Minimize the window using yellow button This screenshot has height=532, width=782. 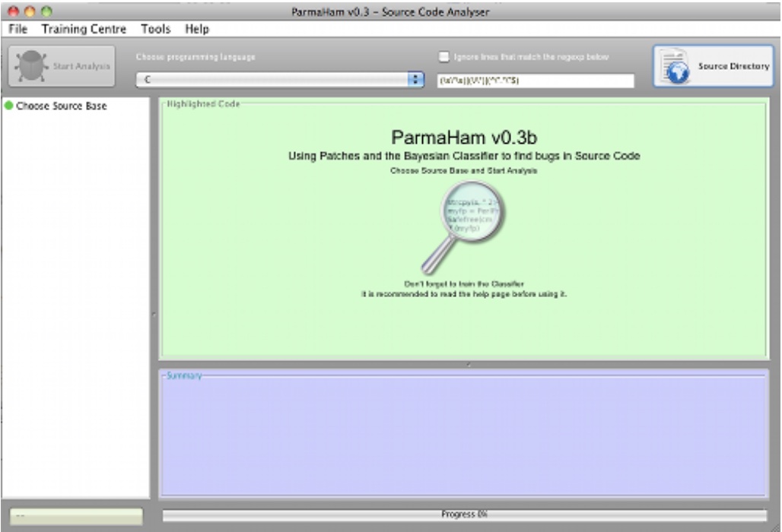coord(30,12)
